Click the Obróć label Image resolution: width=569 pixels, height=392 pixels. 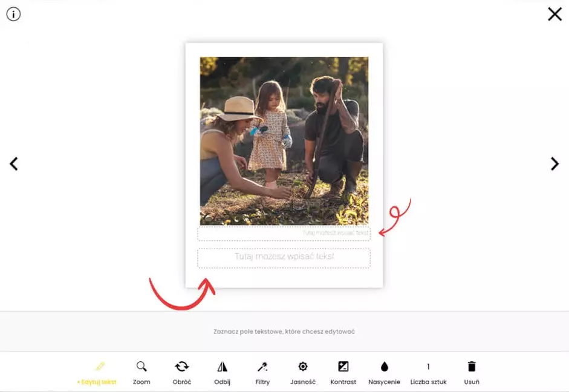pos(182,382)
